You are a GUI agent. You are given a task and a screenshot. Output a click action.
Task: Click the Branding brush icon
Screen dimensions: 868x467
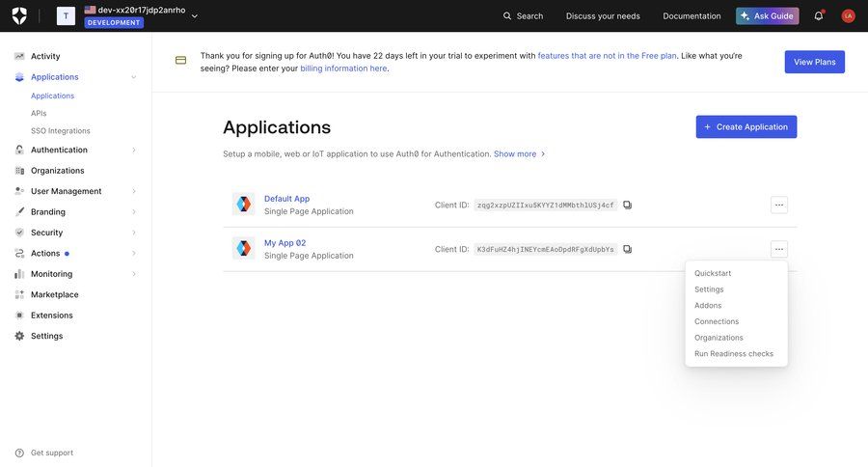click(x=19, y=211)
